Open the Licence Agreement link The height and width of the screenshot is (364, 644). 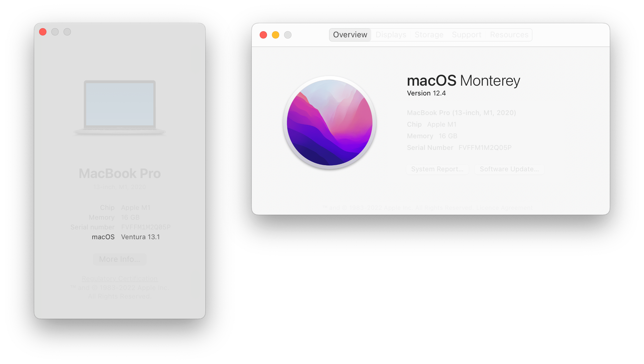[x=504, y=208]
